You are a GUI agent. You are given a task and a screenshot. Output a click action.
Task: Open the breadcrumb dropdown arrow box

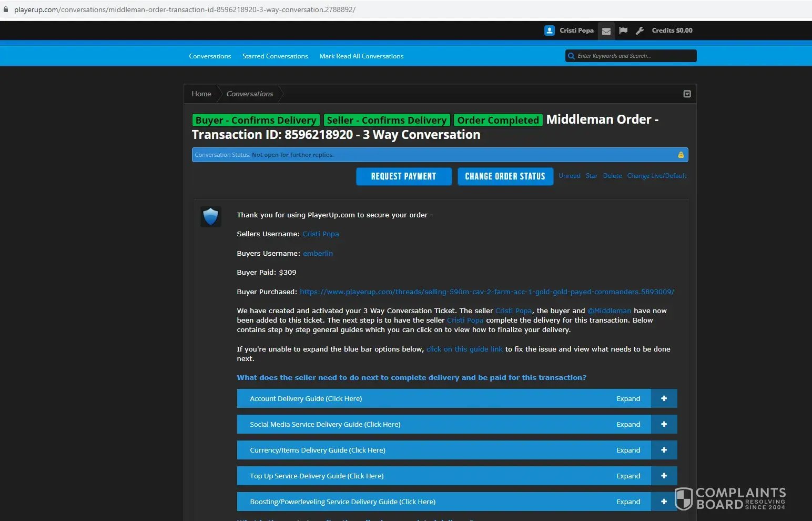[x=687, y=94]
